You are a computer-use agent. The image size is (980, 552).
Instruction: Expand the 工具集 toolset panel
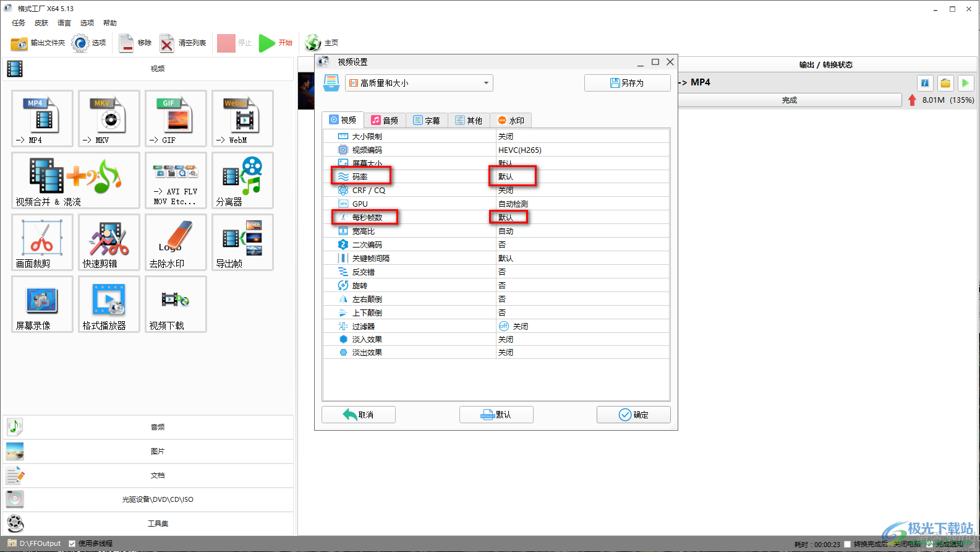[x=148, y=524]
